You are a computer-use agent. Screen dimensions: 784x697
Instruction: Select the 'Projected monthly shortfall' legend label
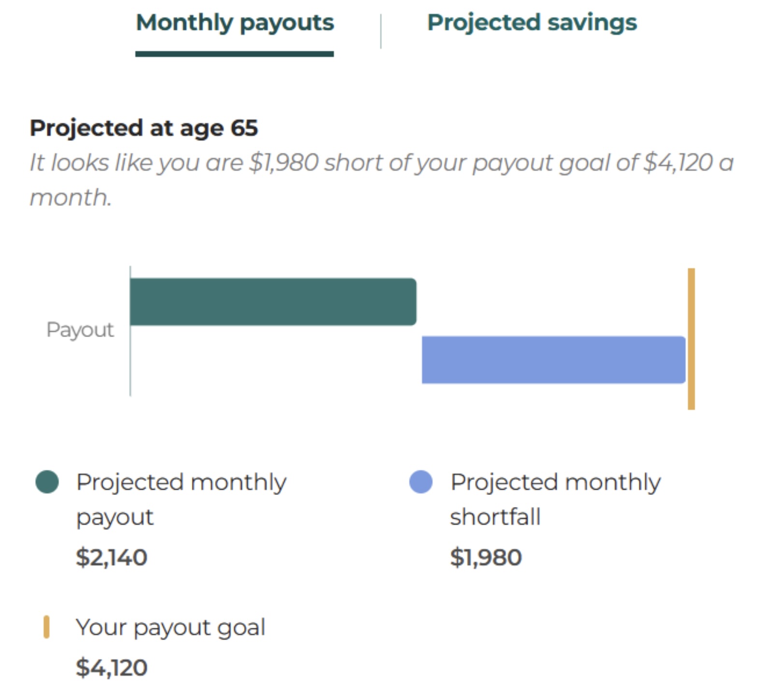pos(555,499)
